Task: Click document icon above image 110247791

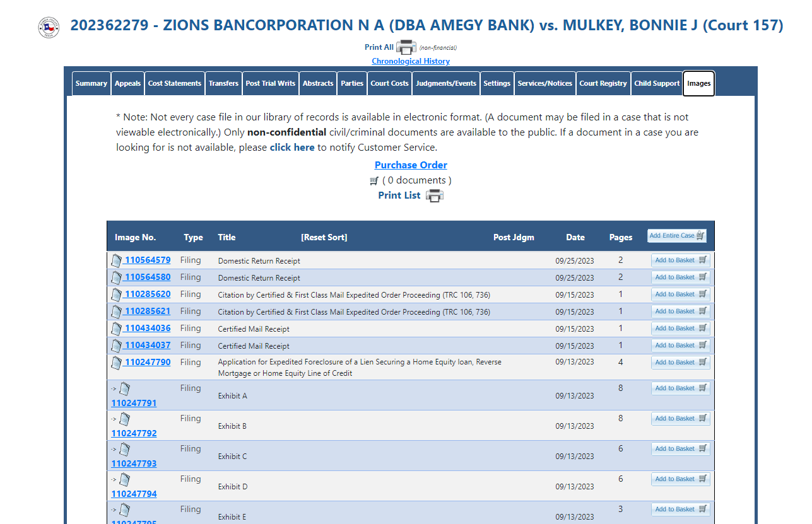Action: [124, 389]
